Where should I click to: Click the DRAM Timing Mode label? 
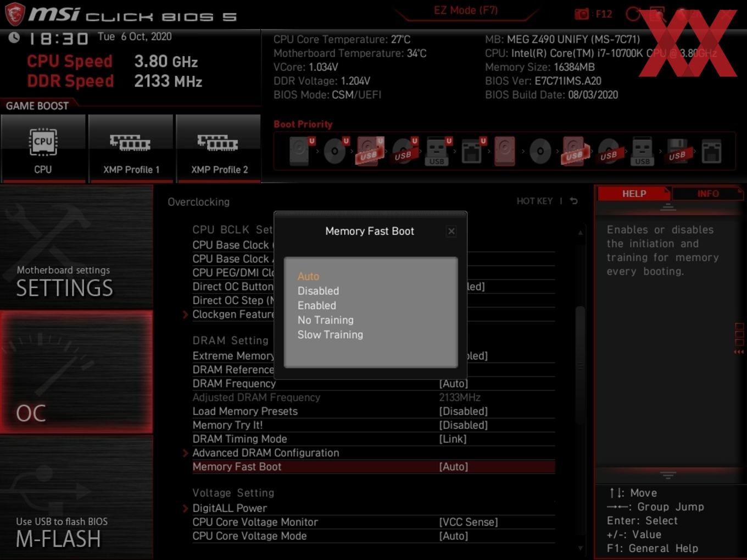click(239, 439)
